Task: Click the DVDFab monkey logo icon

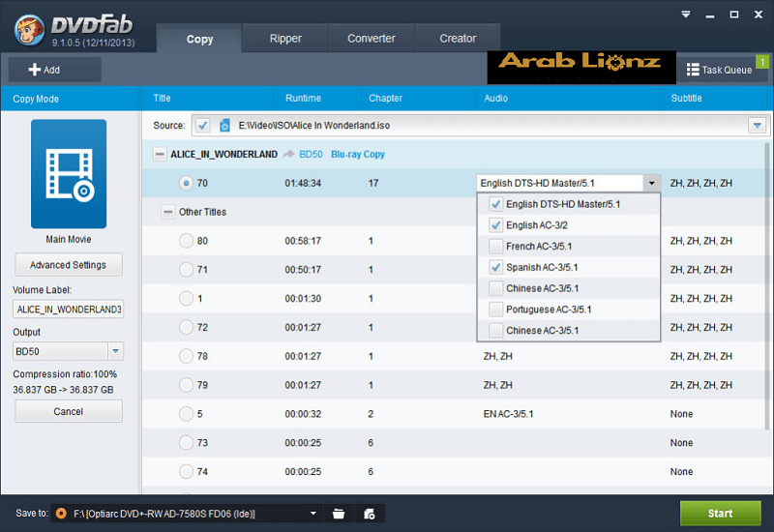Action: (30, 30)
